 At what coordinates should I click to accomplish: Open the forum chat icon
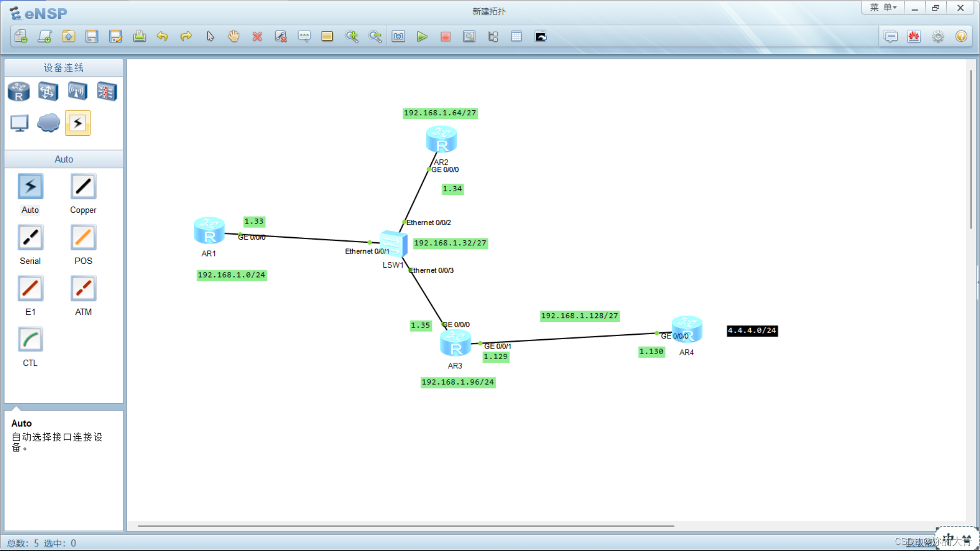tap(891, 37)
